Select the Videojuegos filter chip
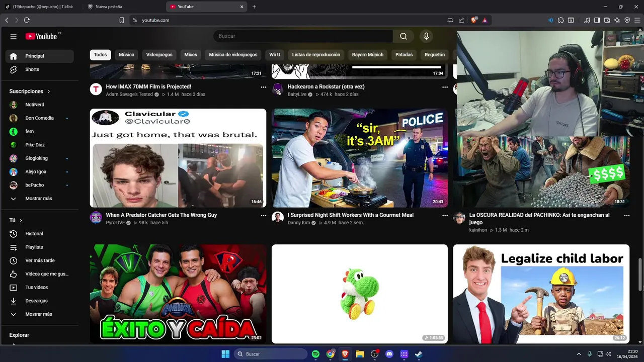Screen dimensions: 644x362 coord(159,55)
